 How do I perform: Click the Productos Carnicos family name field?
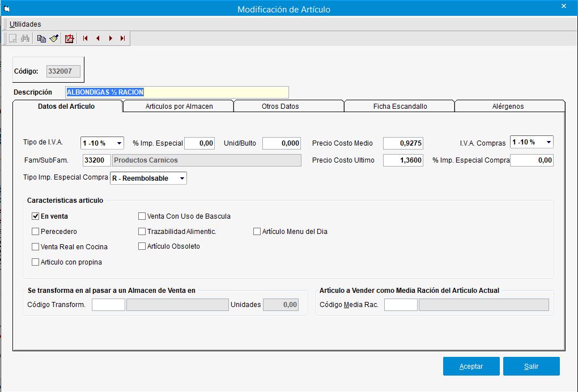tap(206, 160)
